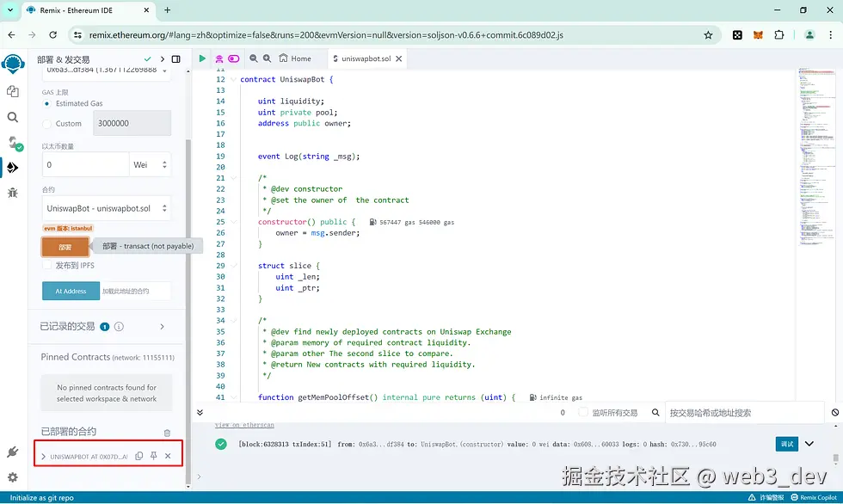Expand deploy panel header chevron
843x504 pixels.
163,59
